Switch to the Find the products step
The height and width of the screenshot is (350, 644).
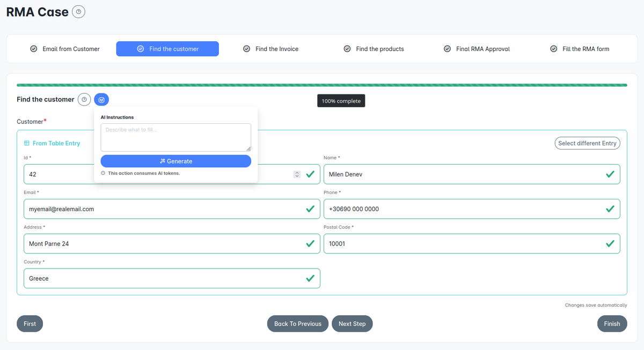(x=374, y=49)
